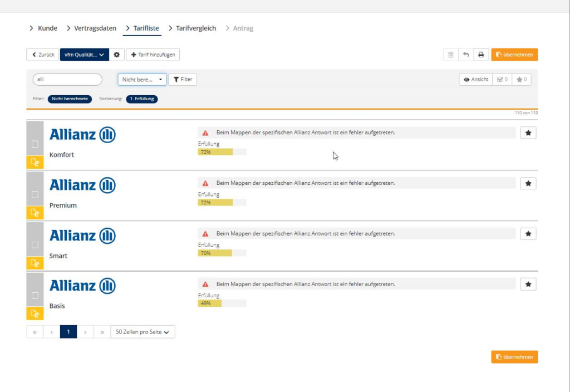
Task: Click Allianz logo of Smart tariff
Action: [82, 236]
